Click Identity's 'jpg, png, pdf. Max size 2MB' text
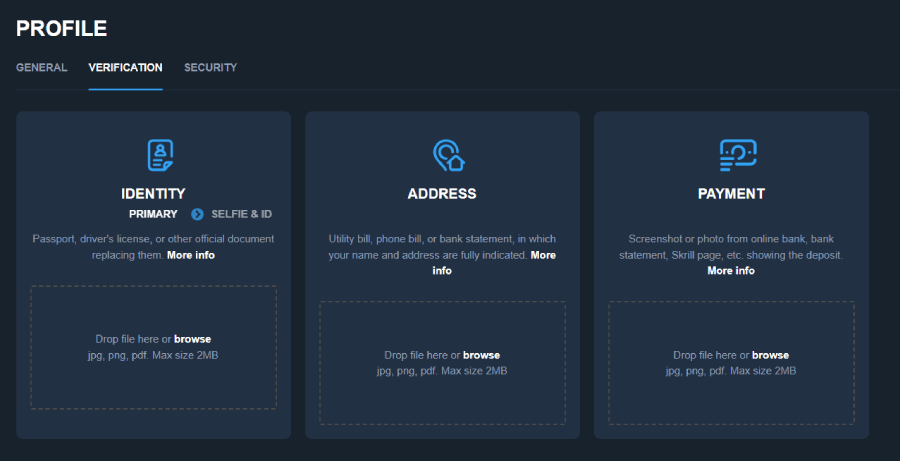Screen dimensions: 900x461 (153, 355)
